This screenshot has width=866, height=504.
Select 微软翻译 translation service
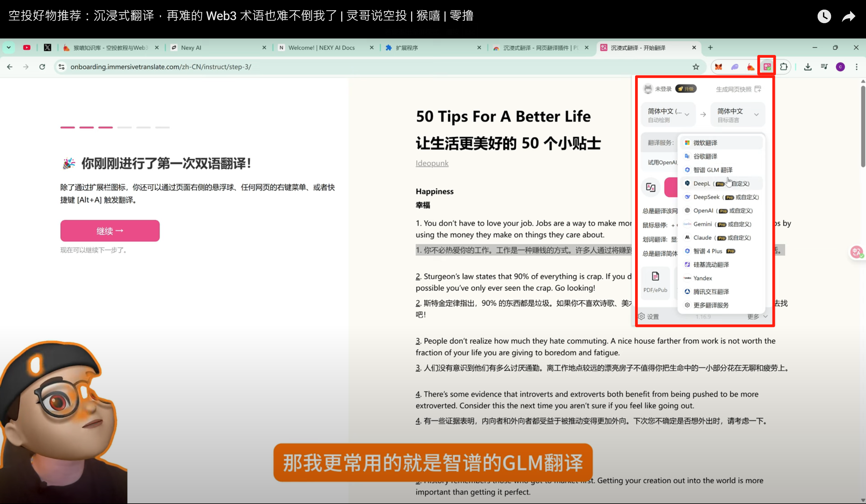point(721,142)
